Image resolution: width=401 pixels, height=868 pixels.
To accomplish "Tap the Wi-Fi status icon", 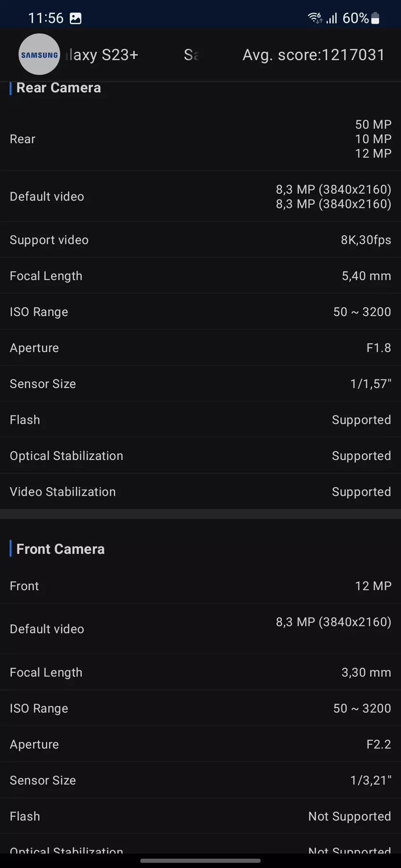I will (x=315, y=18).
